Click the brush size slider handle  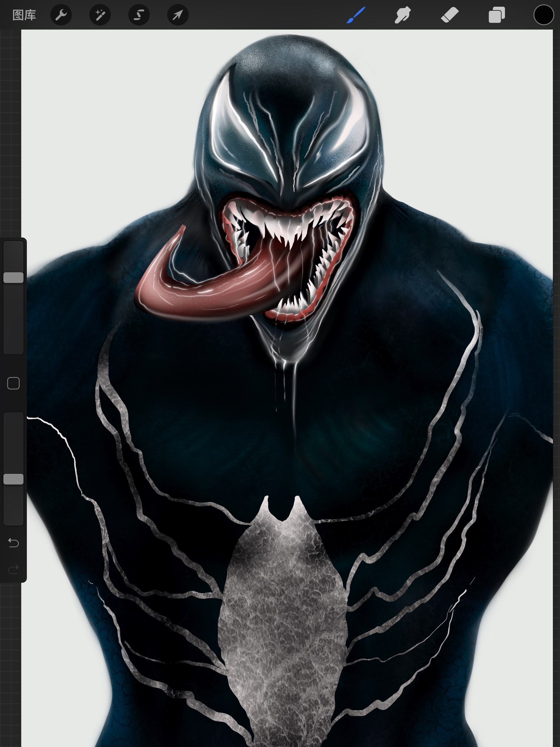[x=13, y=277]
